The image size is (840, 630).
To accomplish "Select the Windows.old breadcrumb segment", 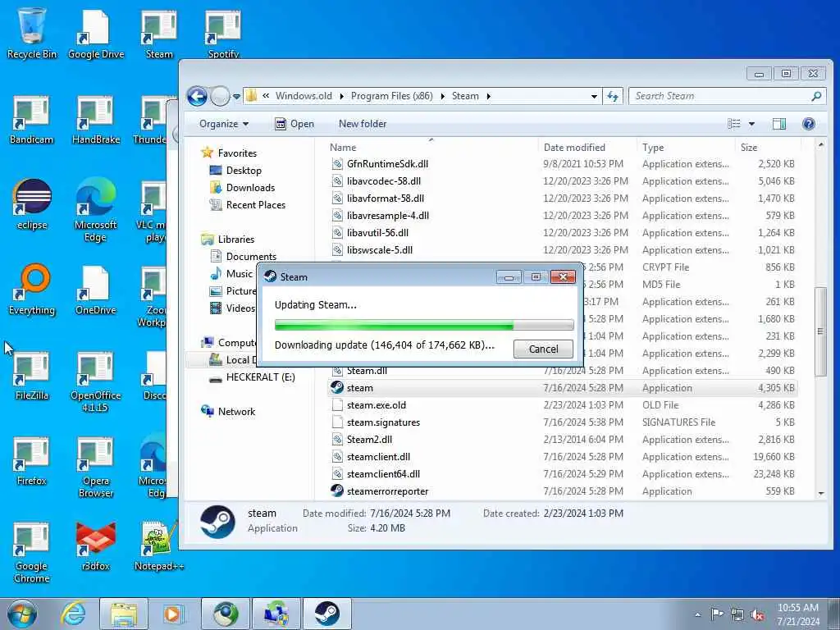I will [304, 97].
